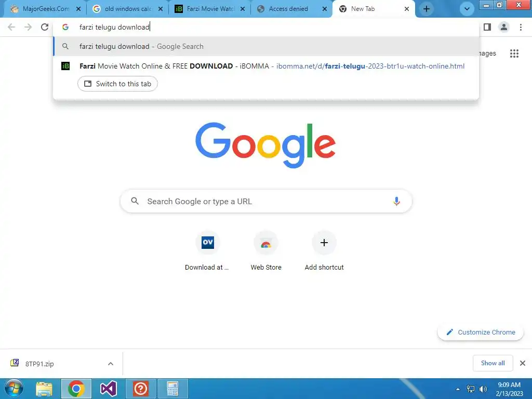Go back to previous page

click(x=11, y=27)
